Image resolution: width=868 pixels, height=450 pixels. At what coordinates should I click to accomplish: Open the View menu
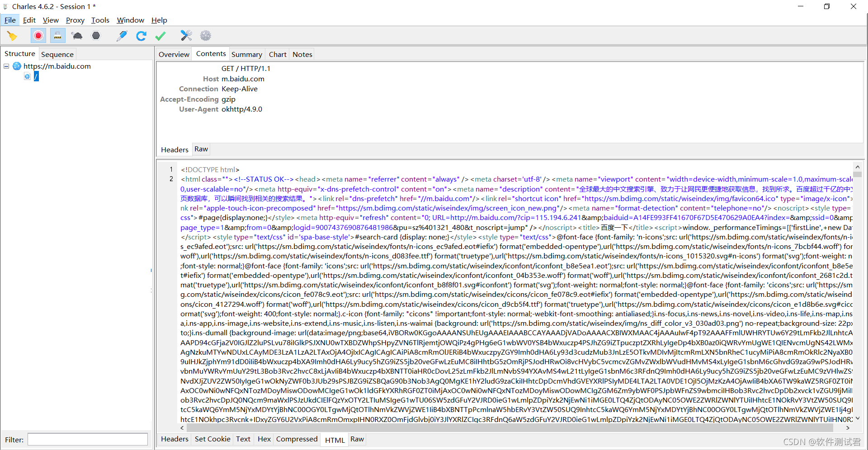(51, 20)
